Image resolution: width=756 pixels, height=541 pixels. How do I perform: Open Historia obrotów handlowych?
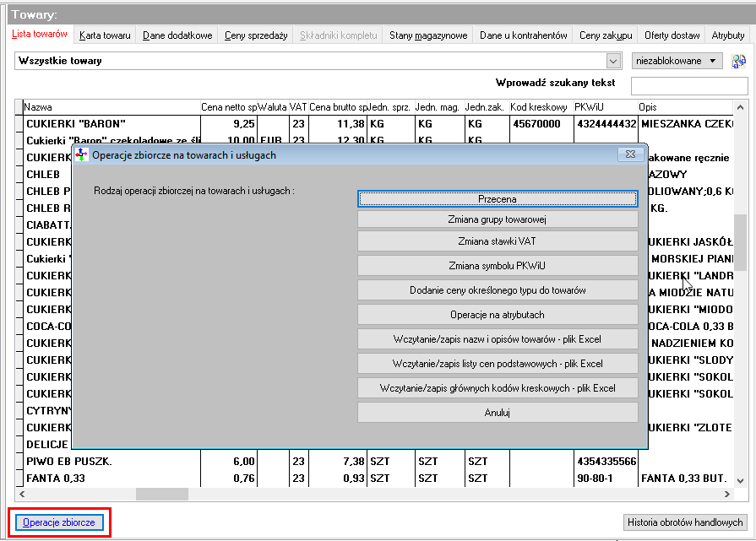[x=685, y=522]
